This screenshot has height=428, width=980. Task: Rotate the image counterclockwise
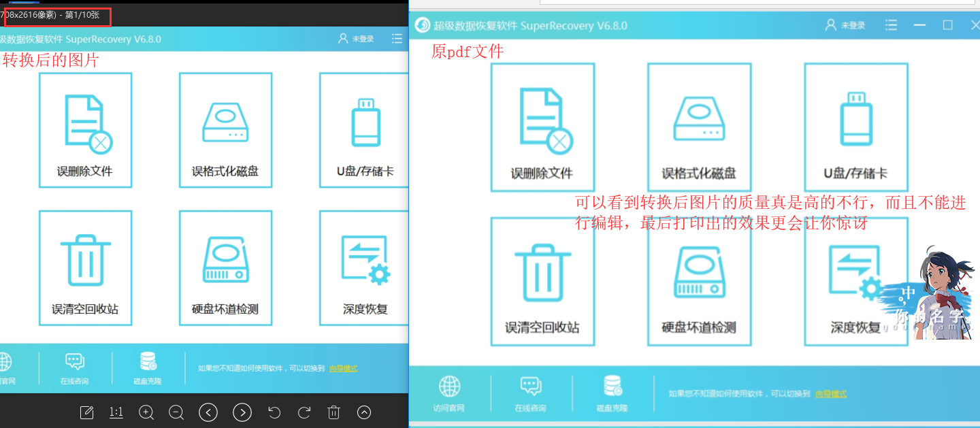(274, 412)
